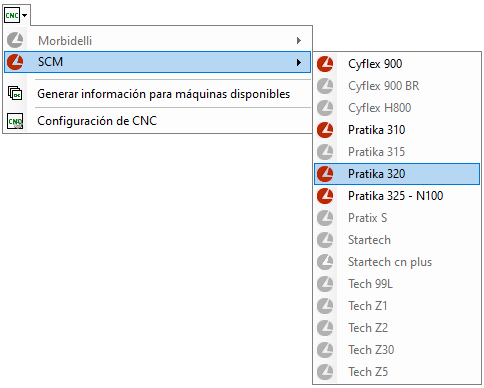
Task: Click the CNC toolbar icon
Action: click(x=12, y=15)
